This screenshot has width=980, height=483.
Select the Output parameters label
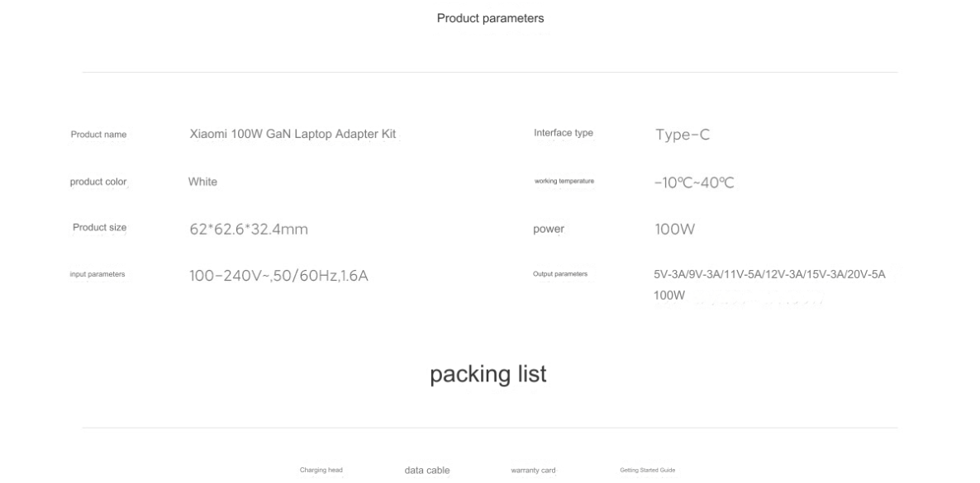(x=560, y=273)
